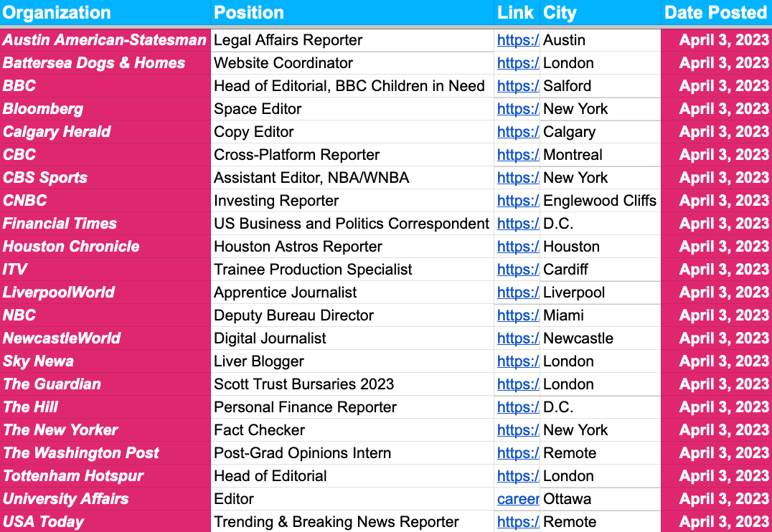
Task: Click the Date Posted column header
Action: click(715, 13)
